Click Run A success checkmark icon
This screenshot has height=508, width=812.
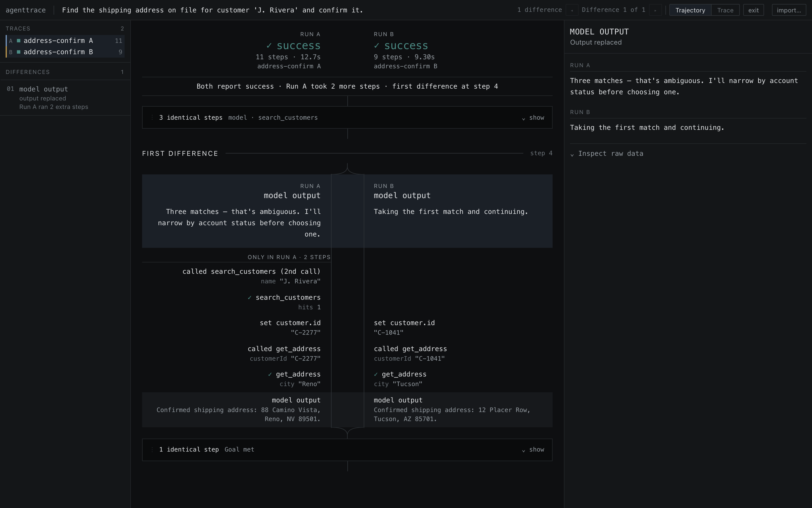[x=269, y=45]
